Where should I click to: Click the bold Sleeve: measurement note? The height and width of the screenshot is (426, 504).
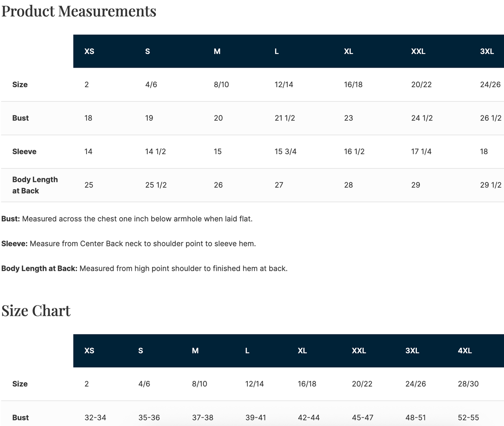[x=15, y=244]
